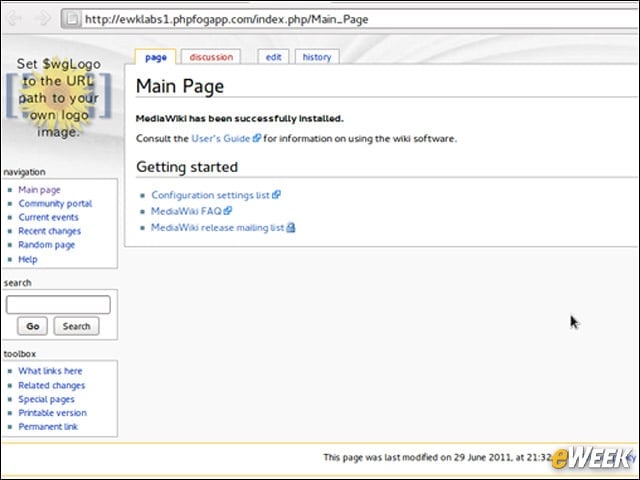The width and height of the screenshot is (640, 480).
Task: Click the Main Page heading
Action: tap(180, 86)
